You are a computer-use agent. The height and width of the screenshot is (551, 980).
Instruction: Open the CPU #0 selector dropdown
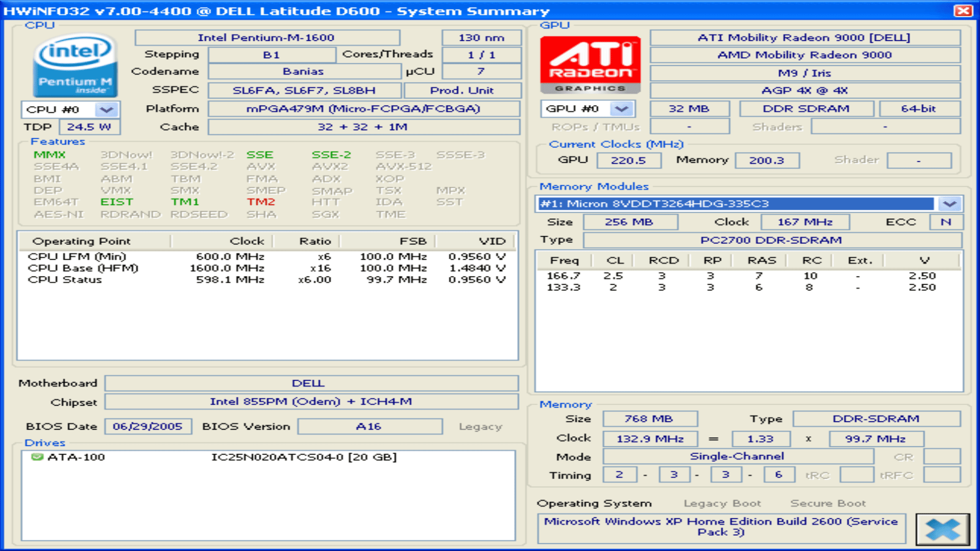(107, 110)
